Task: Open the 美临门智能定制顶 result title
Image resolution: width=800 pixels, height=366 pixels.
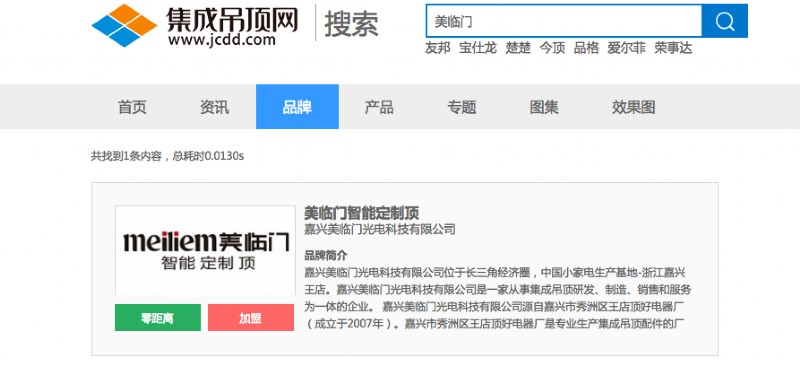Action: 361,213
